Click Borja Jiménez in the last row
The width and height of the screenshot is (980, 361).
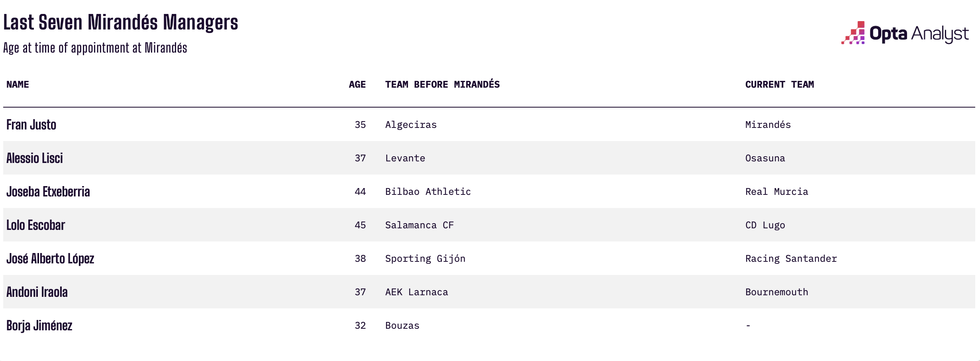(39, 326)
